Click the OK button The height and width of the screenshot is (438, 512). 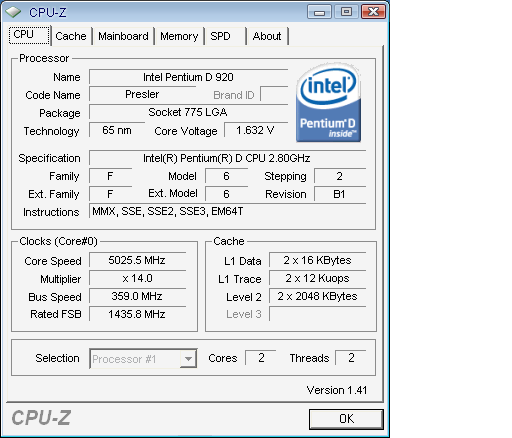tap(346, 419)
